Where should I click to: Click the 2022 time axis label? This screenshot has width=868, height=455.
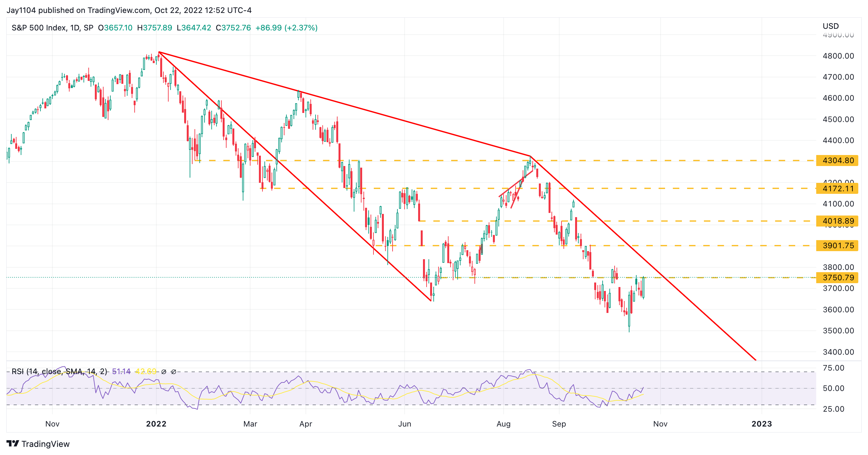[x=156, y=424]
